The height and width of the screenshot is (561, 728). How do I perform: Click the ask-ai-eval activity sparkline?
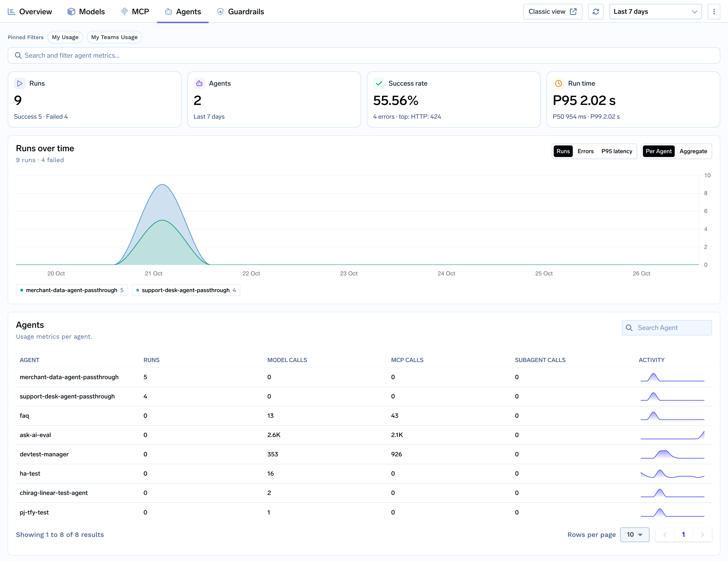coord(672,435)
